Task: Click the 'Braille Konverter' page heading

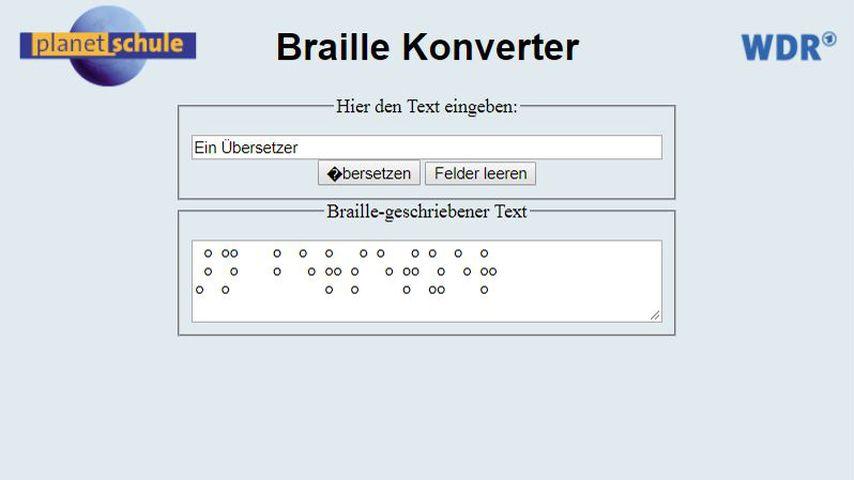Action: pos(427,47)
